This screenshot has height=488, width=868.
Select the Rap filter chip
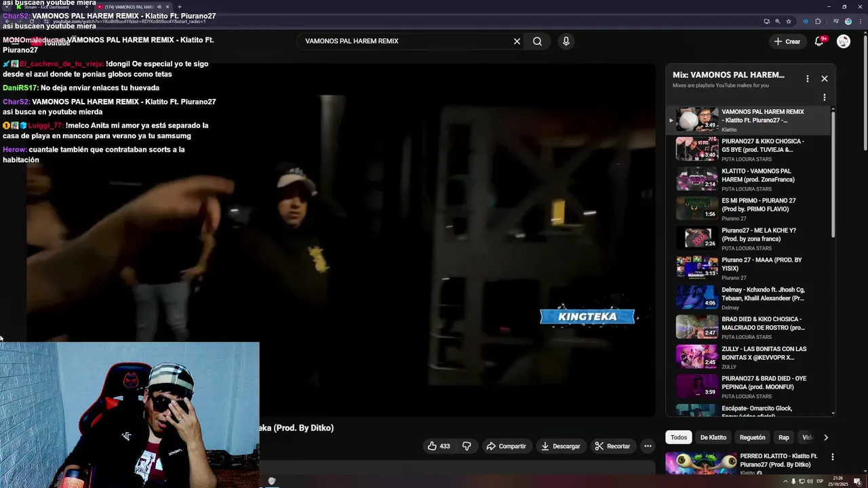(x=784, y=437)
